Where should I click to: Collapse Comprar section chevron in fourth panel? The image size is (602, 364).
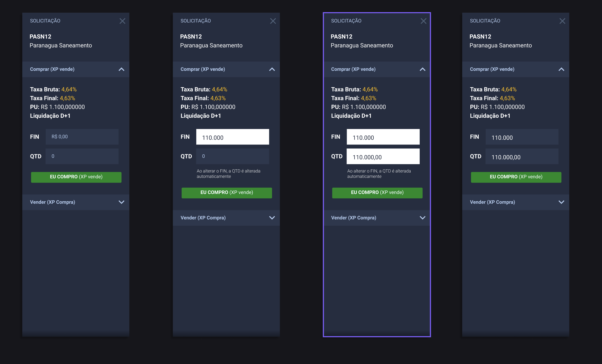(561, 69)
